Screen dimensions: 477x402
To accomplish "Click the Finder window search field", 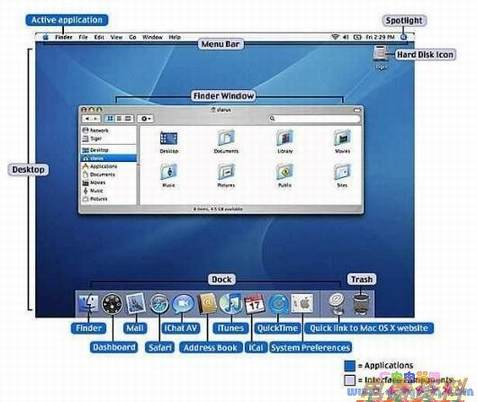I will (x=314, y=118).
